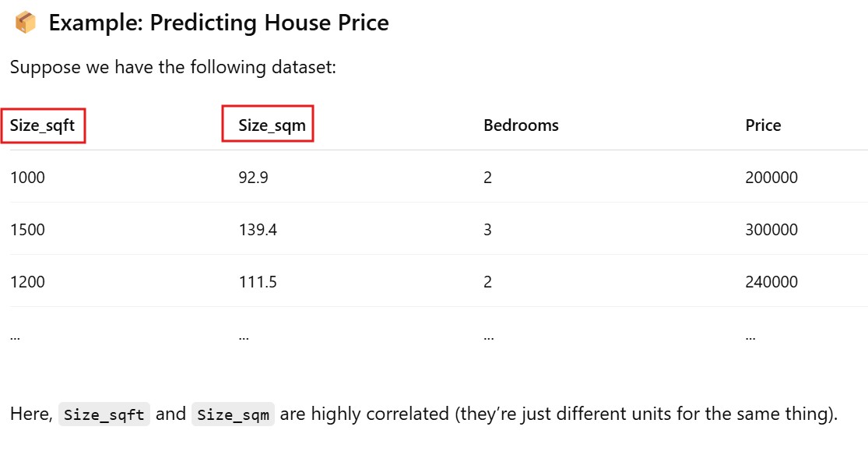The image size is (868, 476).
Task: Click the package emoji icon beside heading
Action: pyautogui.click(x=25, y=23)
